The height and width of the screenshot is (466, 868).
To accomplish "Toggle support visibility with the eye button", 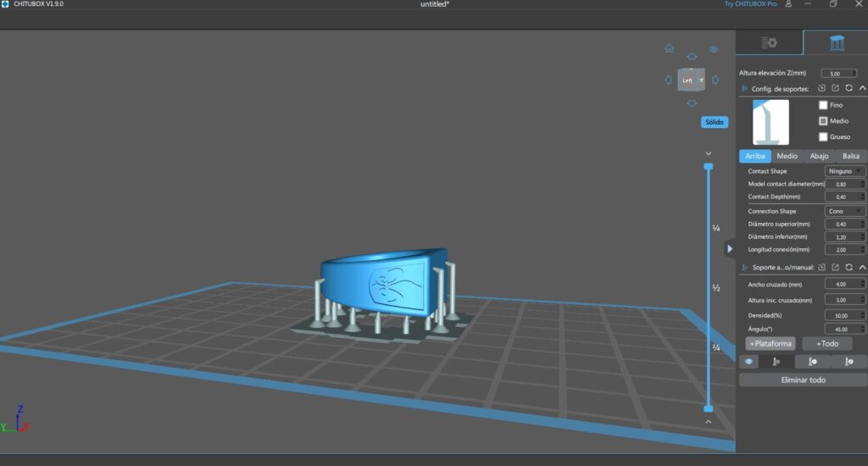I will point(749,361).
